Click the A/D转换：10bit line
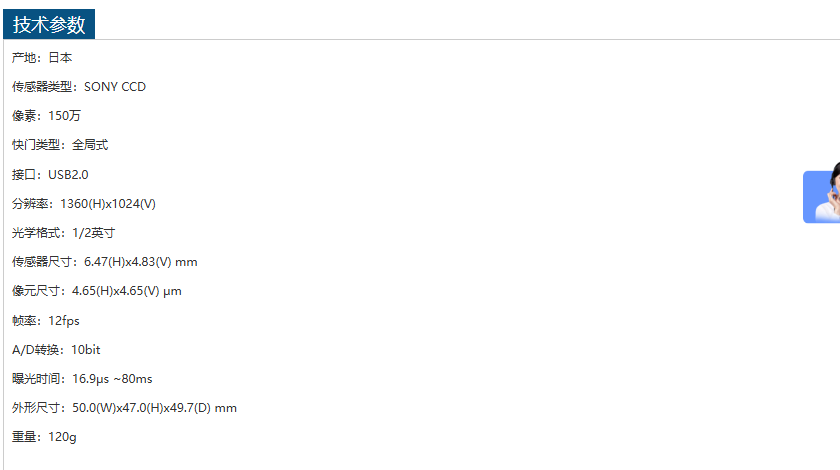Image resolution: width=840 pixels, height=470 pixels. click(x=56, y=350)
